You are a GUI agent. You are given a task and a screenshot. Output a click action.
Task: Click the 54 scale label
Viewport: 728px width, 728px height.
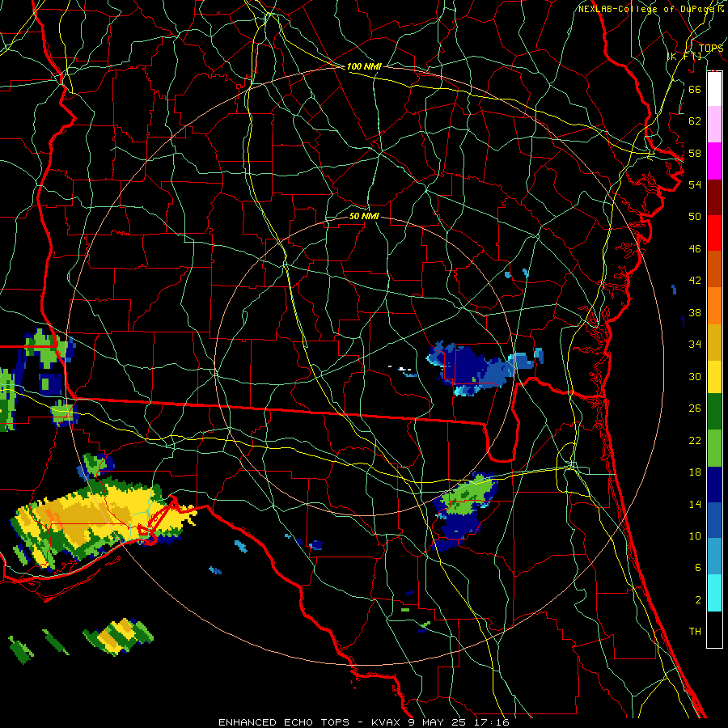coord(695,184)
